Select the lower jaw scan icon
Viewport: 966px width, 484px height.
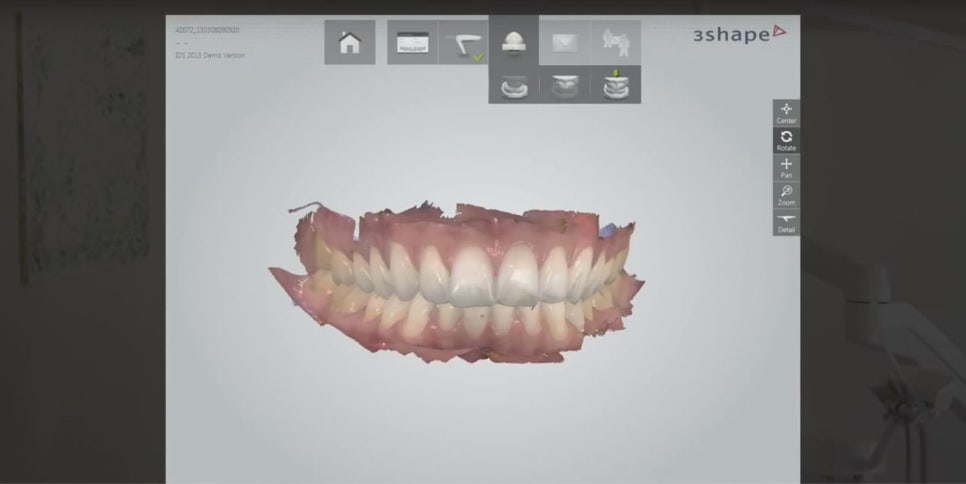click(x=513, y=86)
